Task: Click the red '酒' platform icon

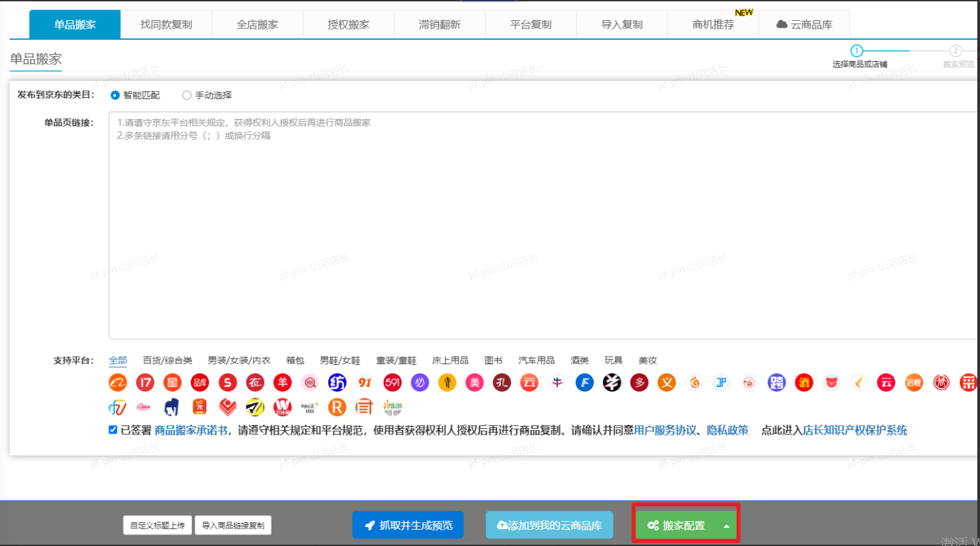Action: 803,383
